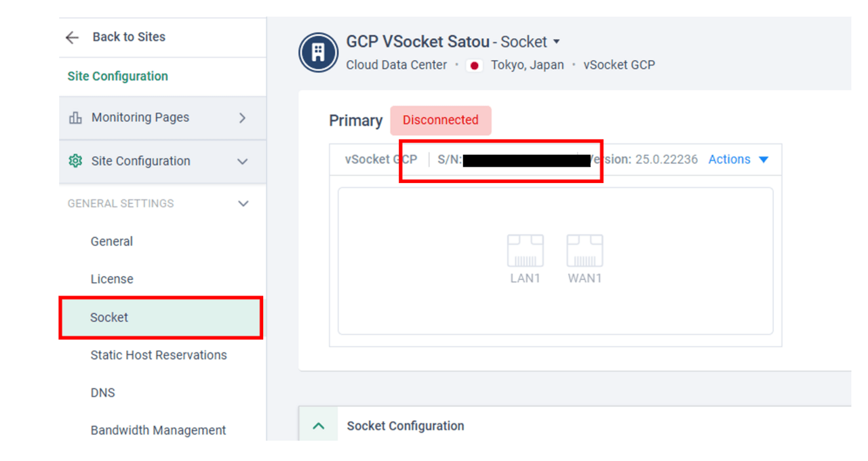Click the LAN1 port icon
This screenshot has height=461, width=868.
(x=525, y=251)
